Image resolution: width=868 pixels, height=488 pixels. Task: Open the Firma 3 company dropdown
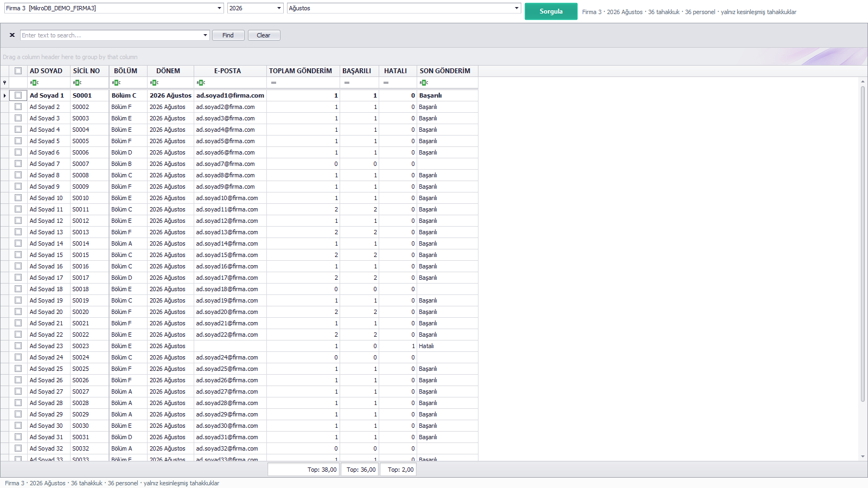pyautogui.click(x=114, y=8)
